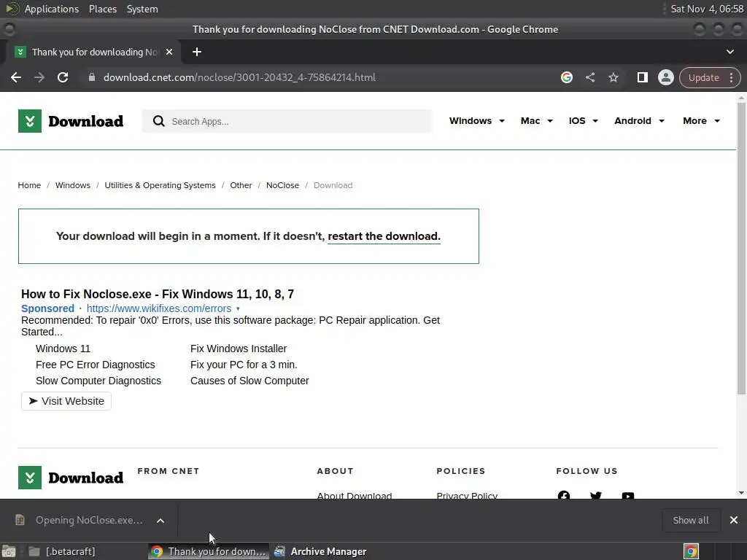Viewport: 747px width, 560px height.
Task: Open the Facebook follow icon
Action: click(564, 496)
